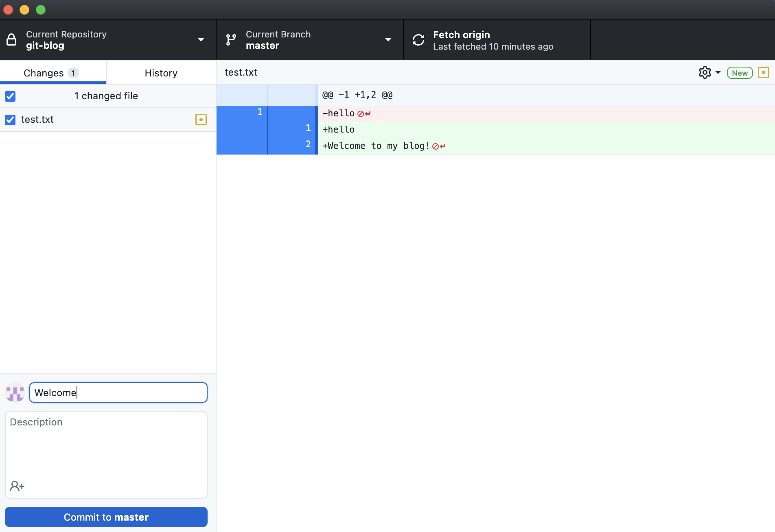Open diff settings gear icon
The width and height of the screenshot is (775, 532).
click(705, 73)
